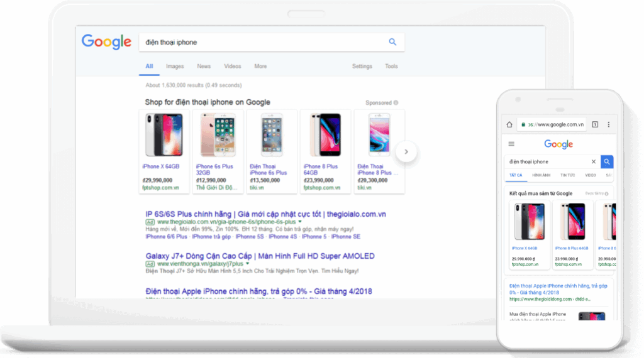
Task: Tap the blue search button on phone
Action: [x=607, y=161]
